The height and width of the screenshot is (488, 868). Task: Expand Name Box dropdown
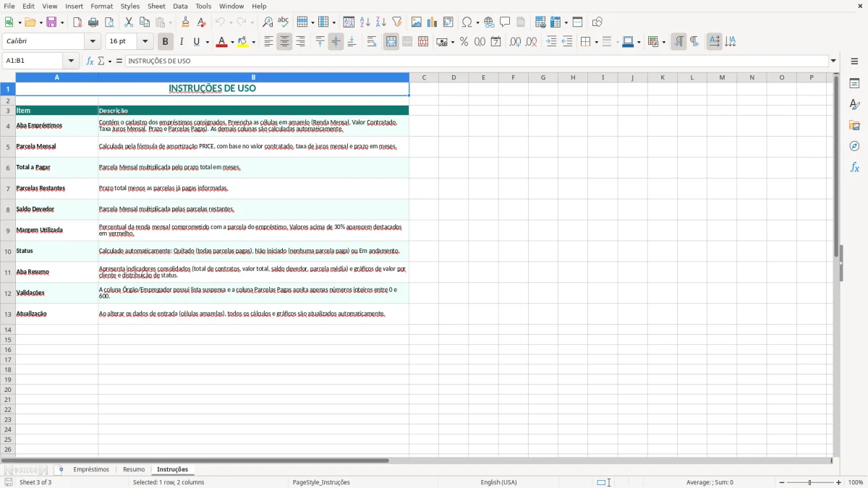pyautogui.click(x=71, y=61)
